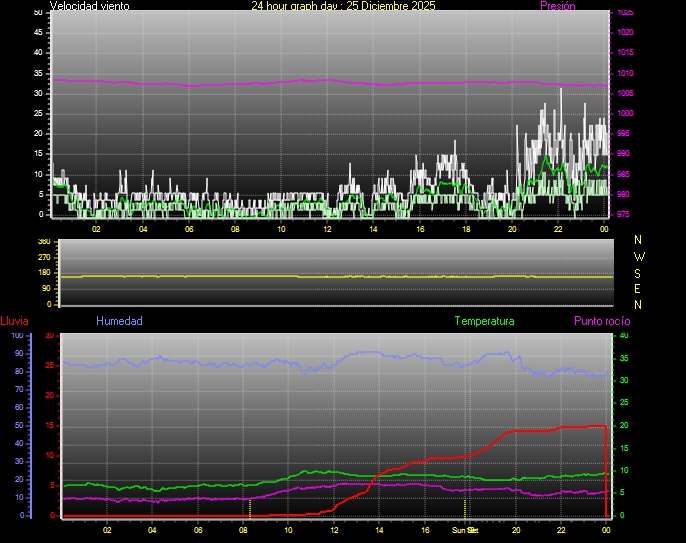The image size is (686, 543).
Task: Click the top 'N' compass direction letter
Action: 639,240
